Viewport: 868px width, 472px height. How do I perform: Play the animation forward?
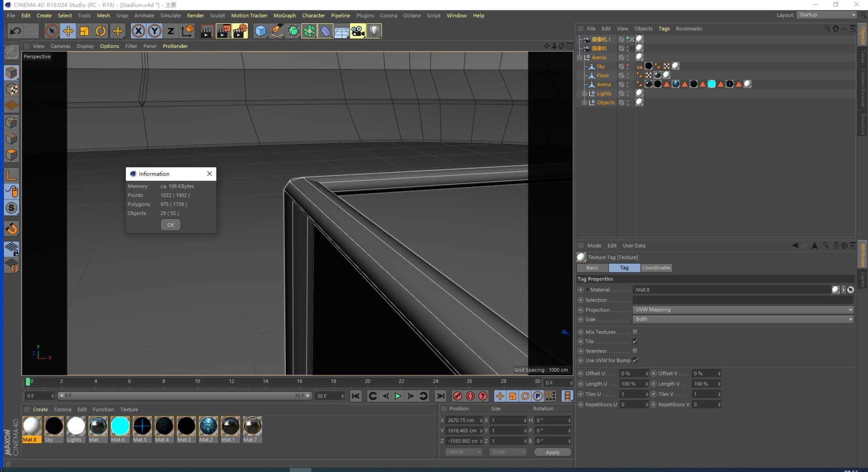[398, 396]
